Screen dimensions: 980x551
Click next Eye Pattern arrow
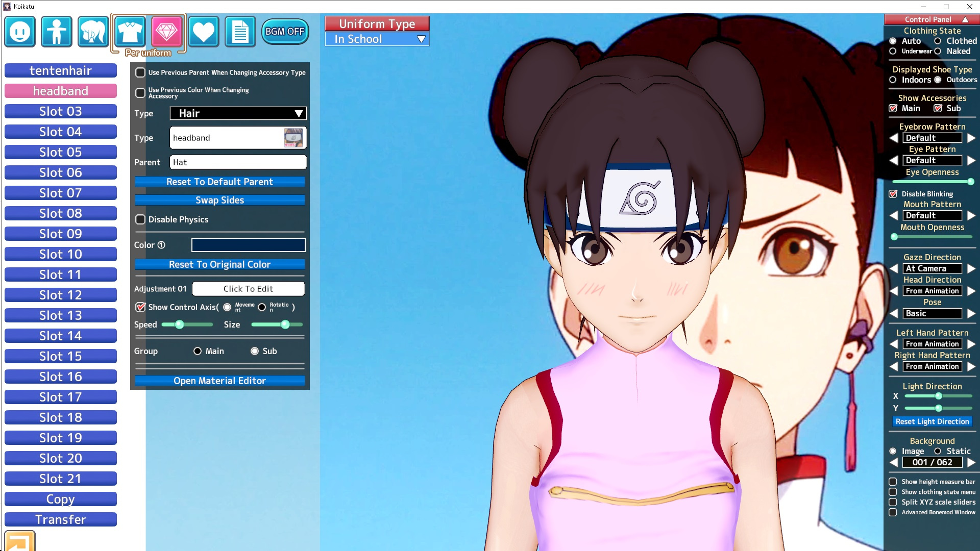point(971,160)
